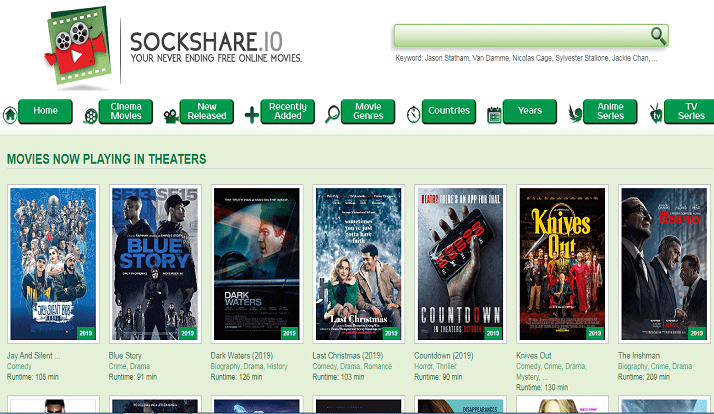Viewport: 714px width, 414px height.
Task: Click the film reel icon beside Cinema Movies
Action: click(x=91, y=115)
